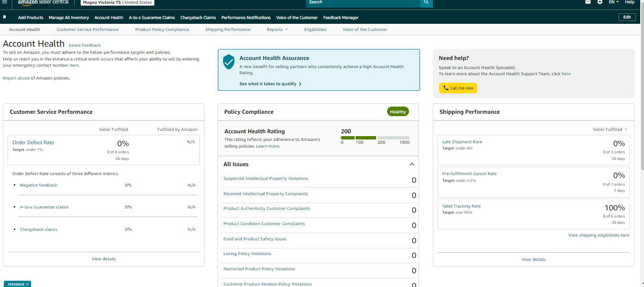Open Received Intellectual Property Complaints
Image resolution: width=644 pixels, height=287 pixels.
point(266,194)
